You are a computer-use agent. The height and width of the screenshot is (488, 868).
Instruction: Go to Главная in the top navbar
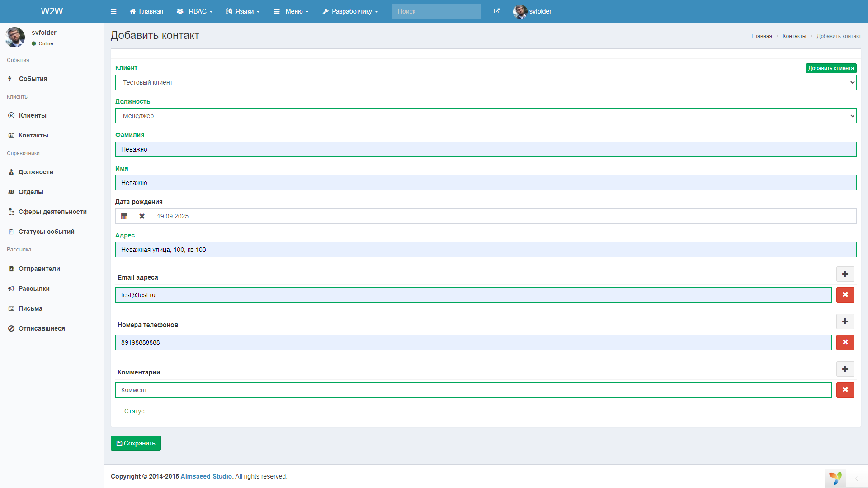coord(146,11)
